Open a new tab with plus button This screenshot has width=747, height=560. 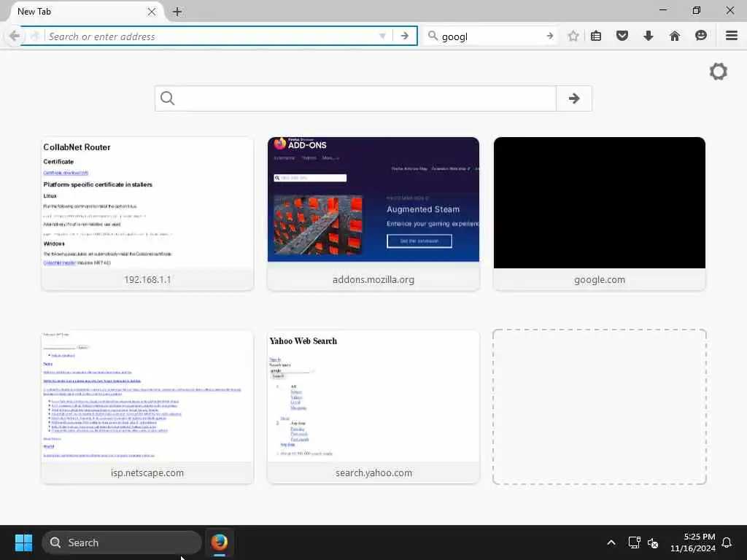177,12
